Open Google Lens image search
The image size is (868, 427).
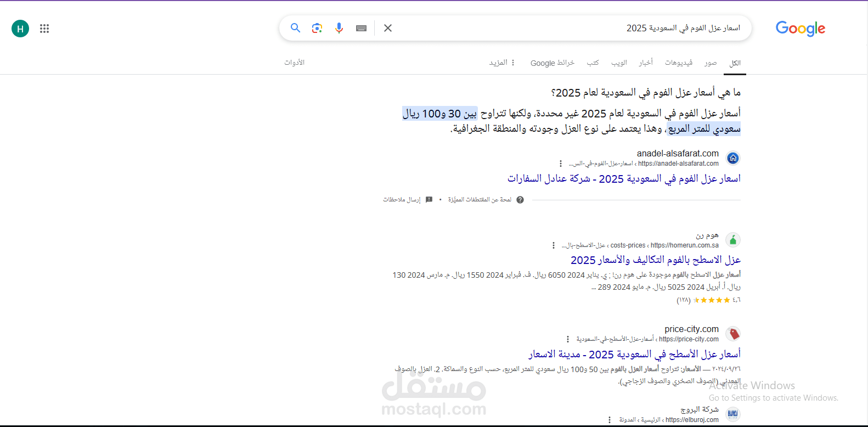pos(317,28)
